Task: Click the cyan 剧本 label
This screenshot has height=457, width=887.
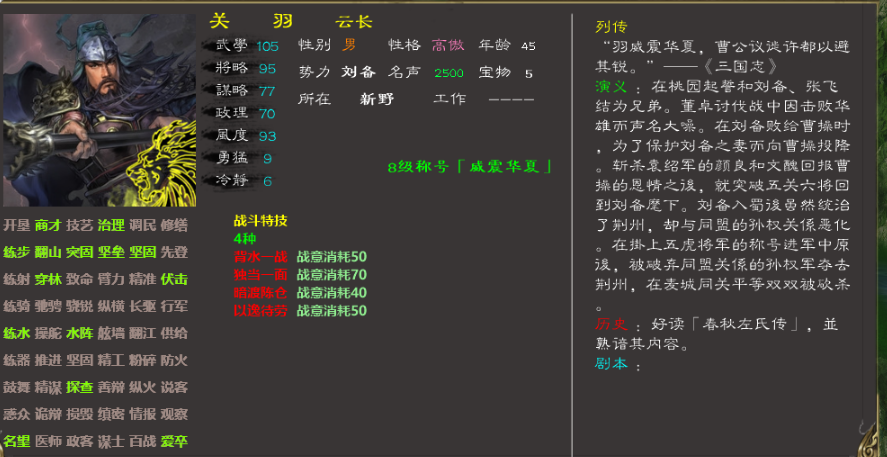Action: [611, 364]
